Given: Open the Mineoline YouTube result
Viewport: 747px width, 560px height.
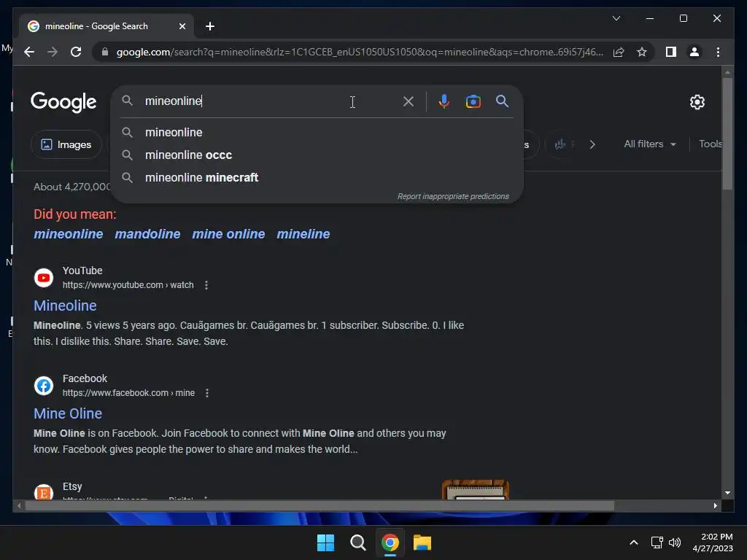Looking at the screenshot, I should (65, 306).
